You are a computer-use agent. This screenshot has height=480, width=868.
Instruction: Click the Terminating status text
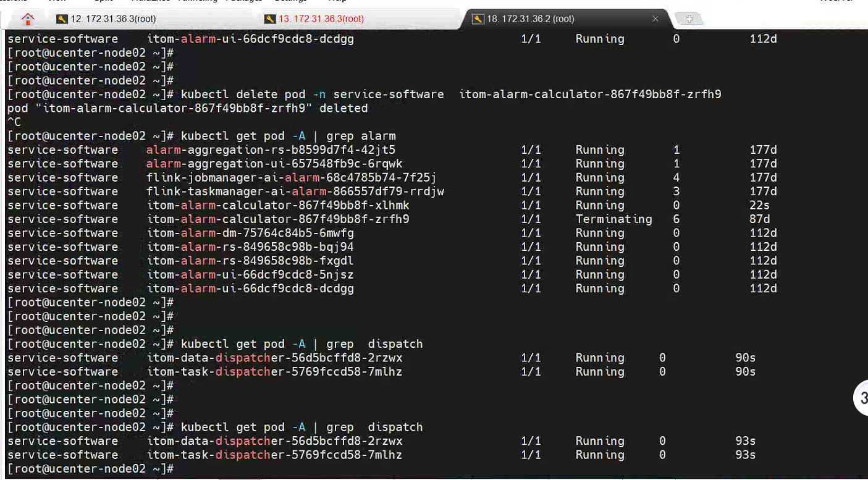pos(613,219)
